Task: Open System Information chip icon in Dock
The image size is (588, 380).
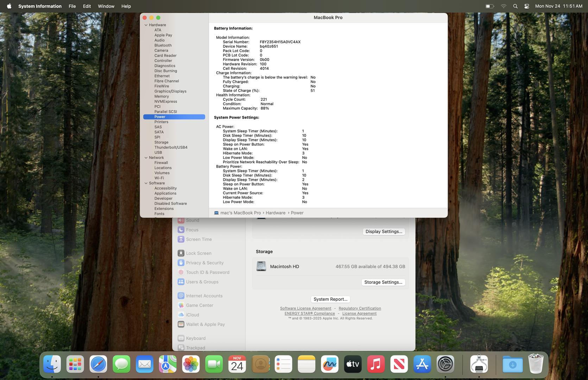Action: (479, 364)
